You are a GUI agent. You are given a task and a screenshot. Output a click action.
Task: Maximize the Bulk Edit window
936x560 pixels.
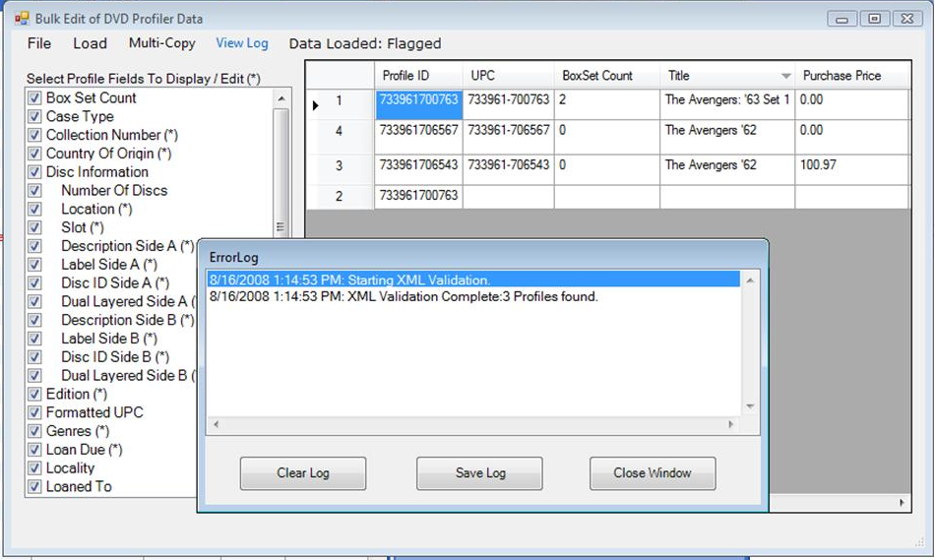[875, 19]
